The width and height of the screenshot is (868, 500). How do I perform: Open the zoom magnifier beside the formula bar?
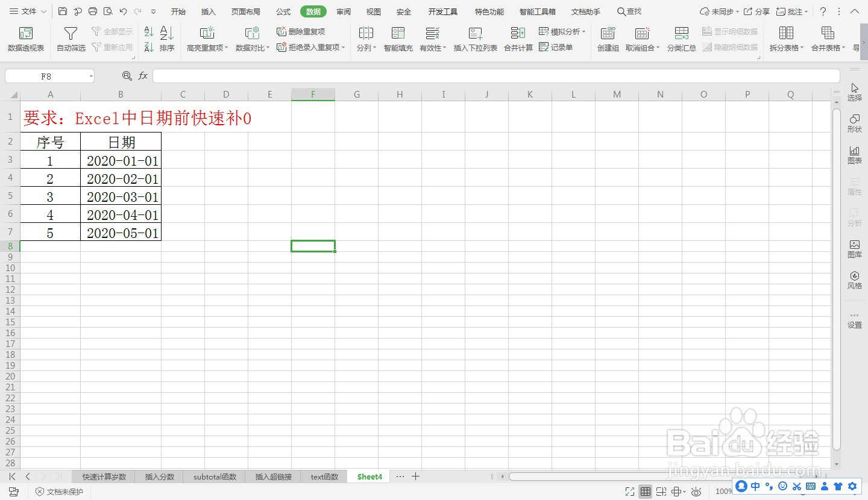pyautogui.click(x=127, y=76)
